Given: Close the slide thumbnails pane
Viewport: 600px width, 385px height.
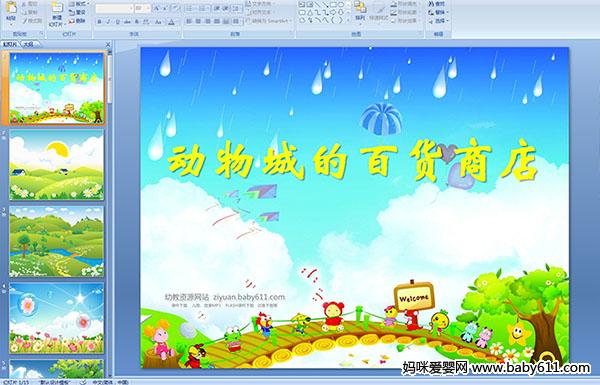Looking at the screenshot, I should [108, 44].
